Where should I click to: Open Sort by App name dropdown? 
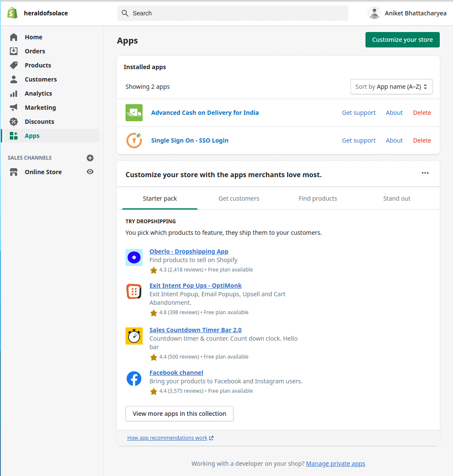392,87
